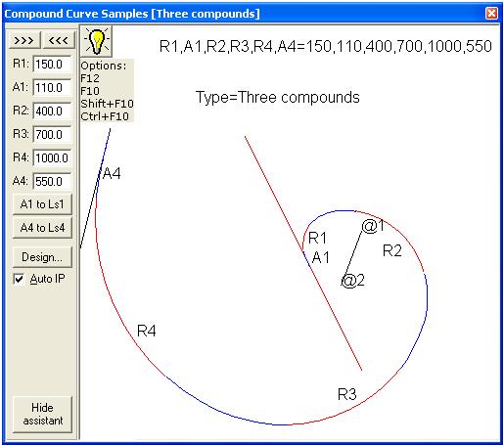Click the R1 input field

click(52, 65)
